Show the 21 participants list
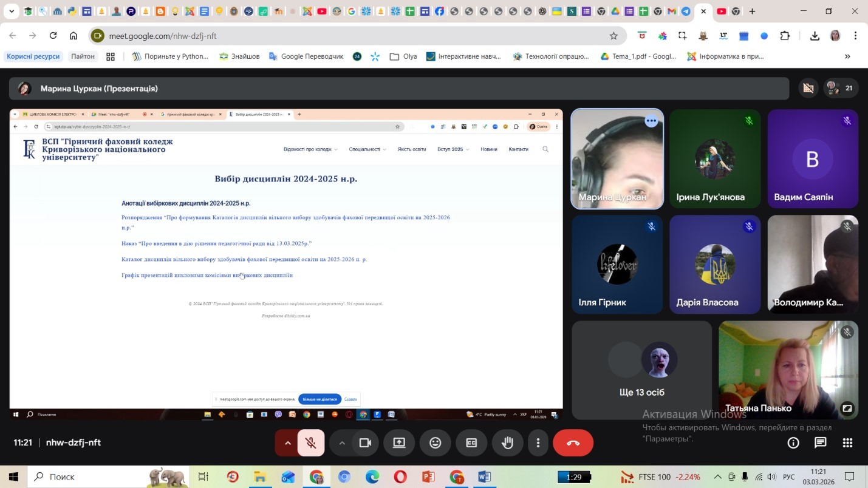Image resolution: width=868 pixels, height=488 pixels. 841,88
